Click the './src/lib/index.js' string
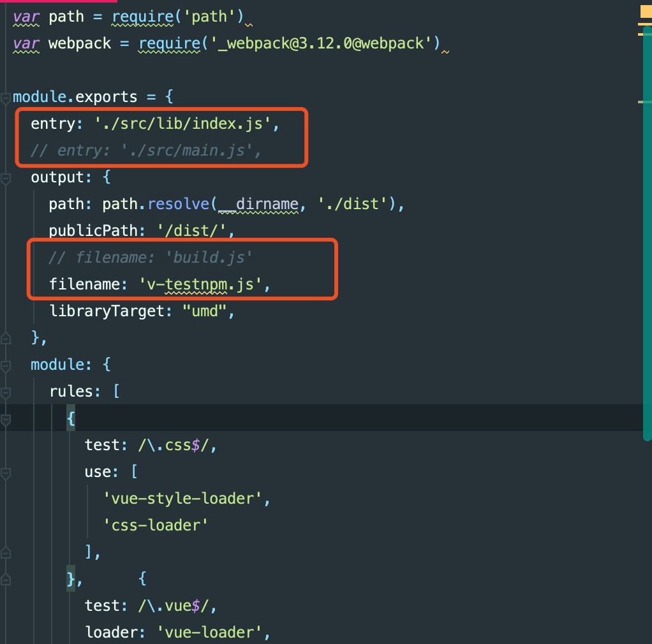The height and width of the screenshot is (644, 652). pos(182,124)
